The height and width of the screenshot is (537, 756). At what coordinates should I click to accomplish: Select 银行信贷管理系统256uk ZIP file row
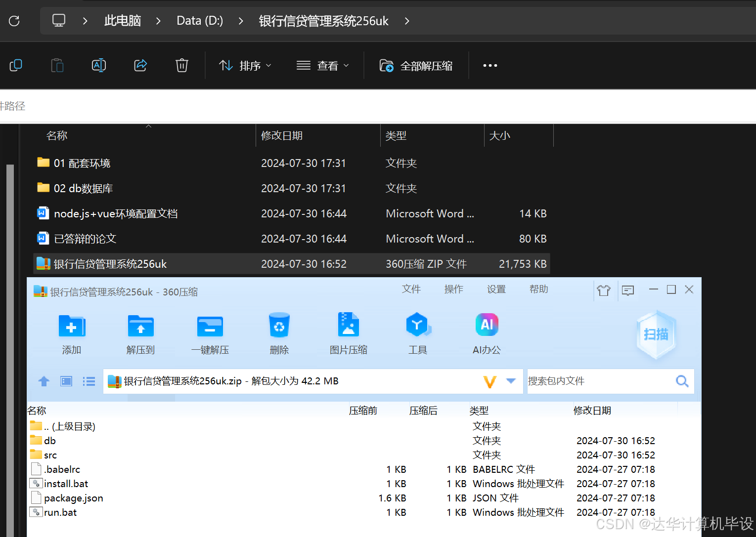[292, 264]
